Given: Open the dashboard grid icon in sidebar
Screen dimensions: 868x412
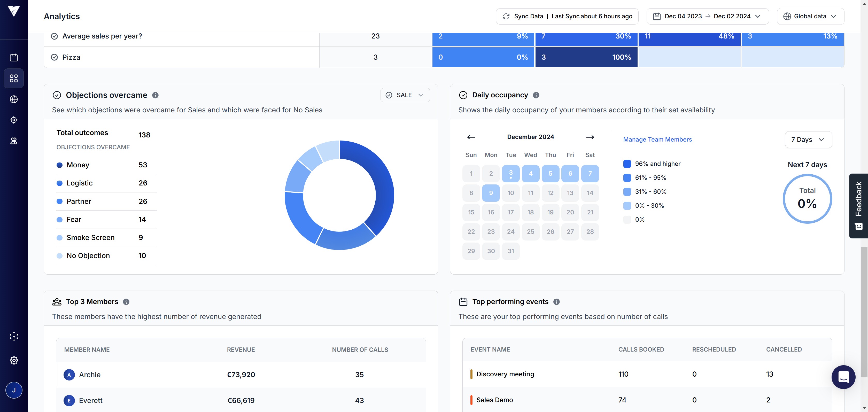Looking at the screenshot, I should (14, 79).
